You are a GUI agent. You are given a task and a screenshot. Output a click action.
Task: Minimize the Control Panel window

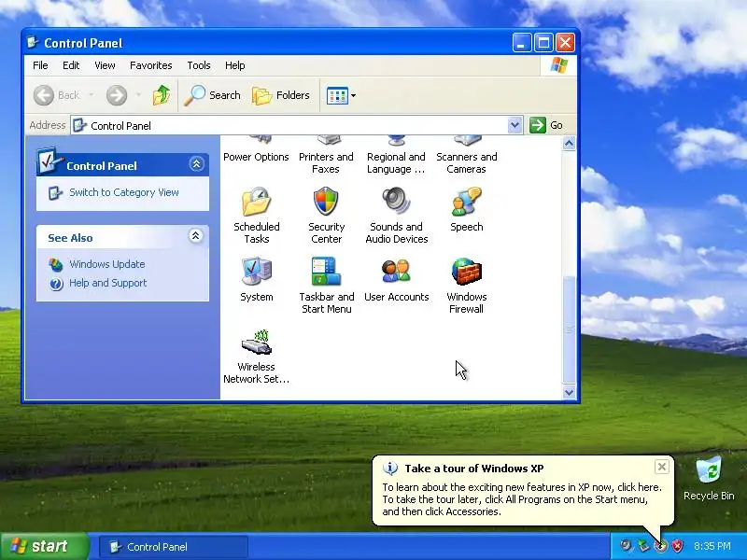(522, 43)
